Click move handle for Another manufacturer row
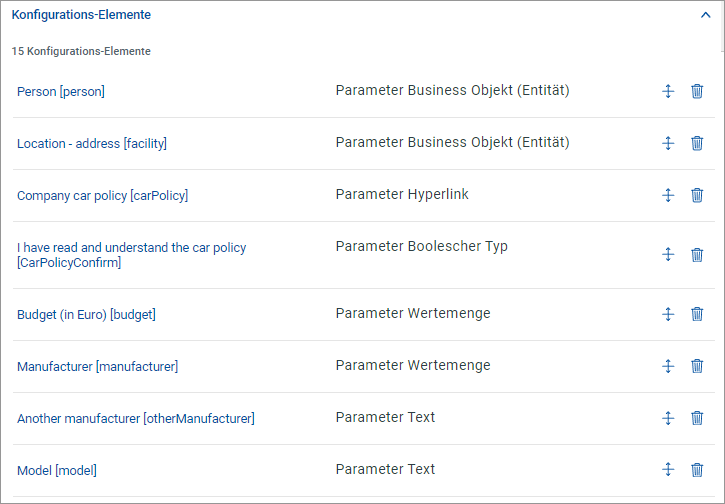This screenshot has height=504, width=725. click(x=669, y=418)
